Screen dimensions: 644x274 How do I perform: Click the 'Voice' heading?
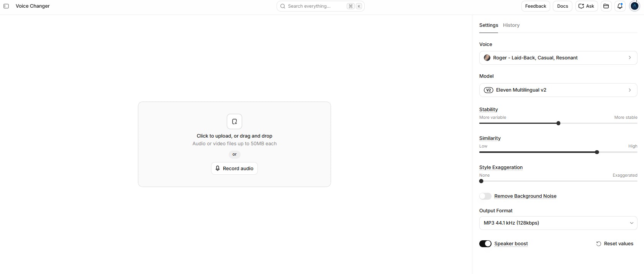coord(485,44)
